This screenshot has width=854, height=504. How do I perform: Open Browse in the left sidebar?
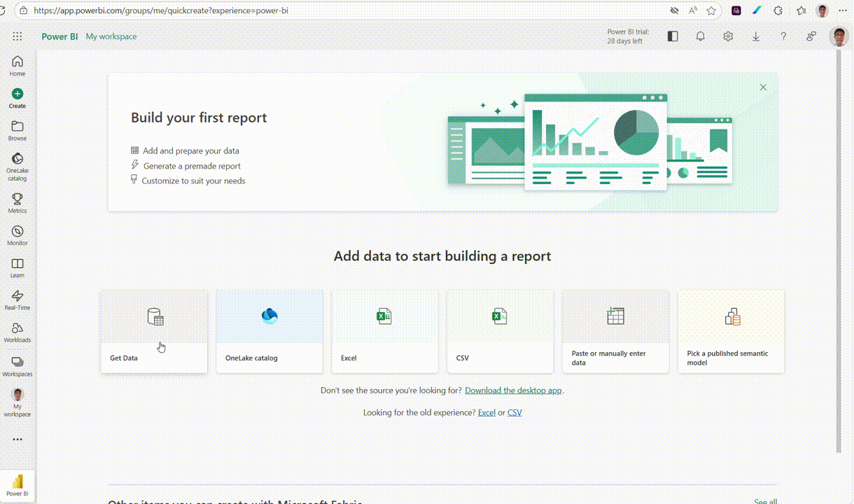[x=17, y=131]
